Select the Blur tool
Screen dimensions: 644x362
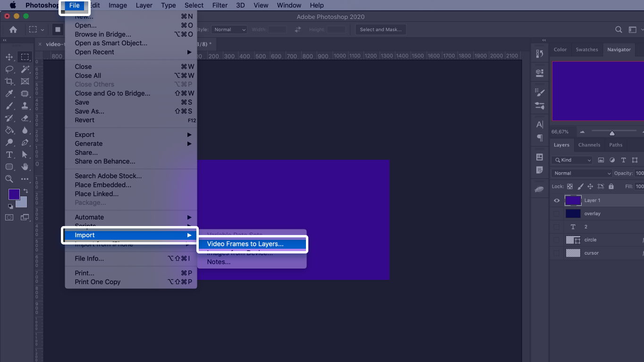click(x=25, y=130)
